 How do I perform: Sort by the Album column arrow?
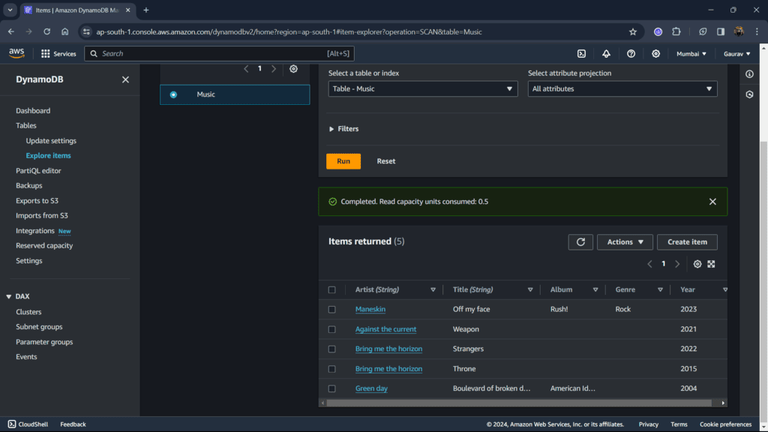coord(595,290)
